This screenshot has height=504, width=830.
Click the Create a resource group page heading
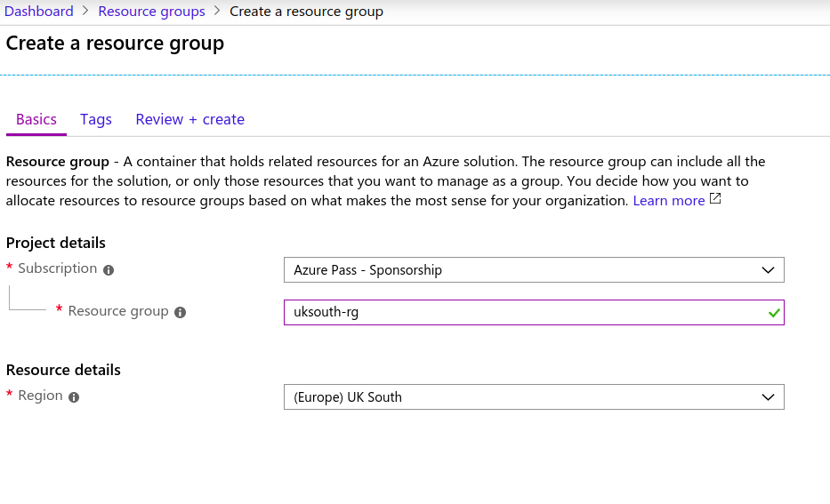tap(115, 44)
